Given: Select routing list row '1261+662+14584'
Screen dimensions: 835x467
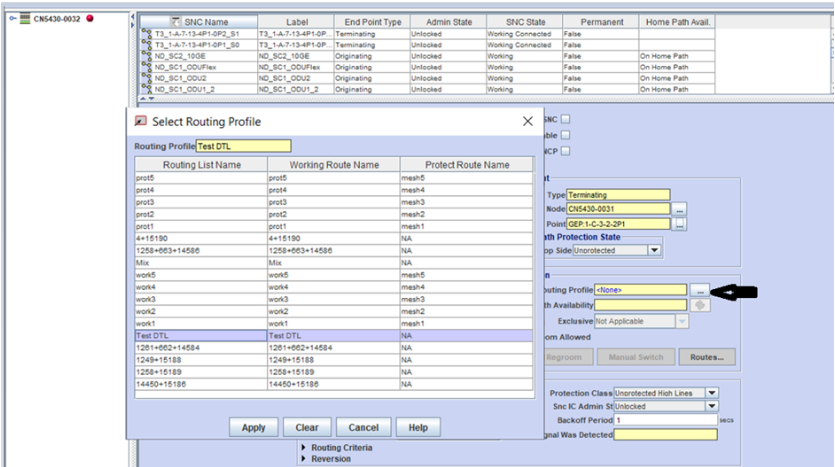Looking at the screenshot, I should pyautogui.click(x=334, y=348).
